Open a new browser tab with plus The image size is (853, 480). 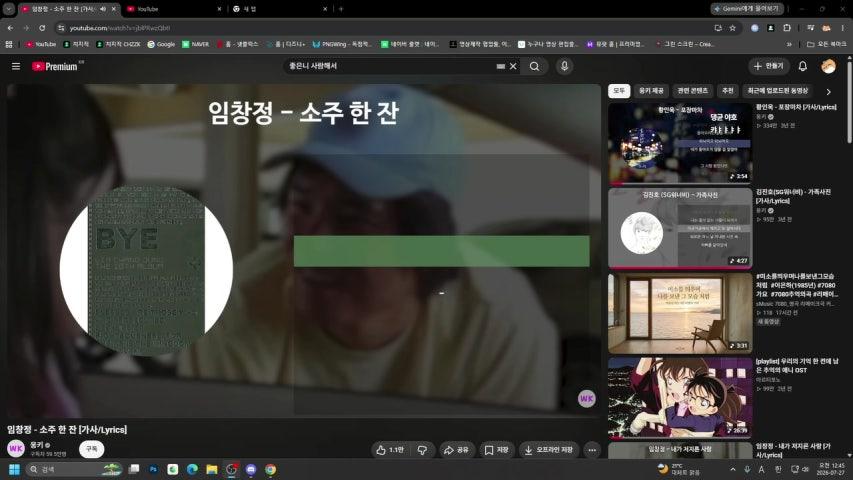341,9
